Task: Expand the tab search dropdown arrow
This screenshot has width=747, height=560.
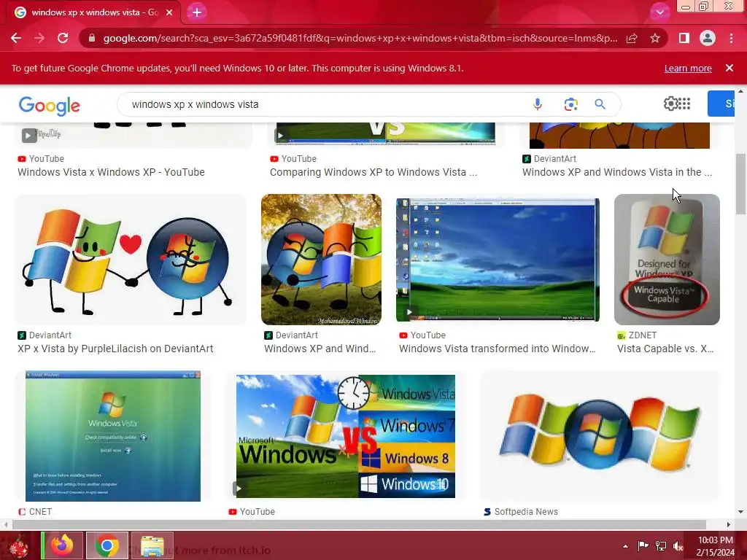Action: tap(659, 12)
